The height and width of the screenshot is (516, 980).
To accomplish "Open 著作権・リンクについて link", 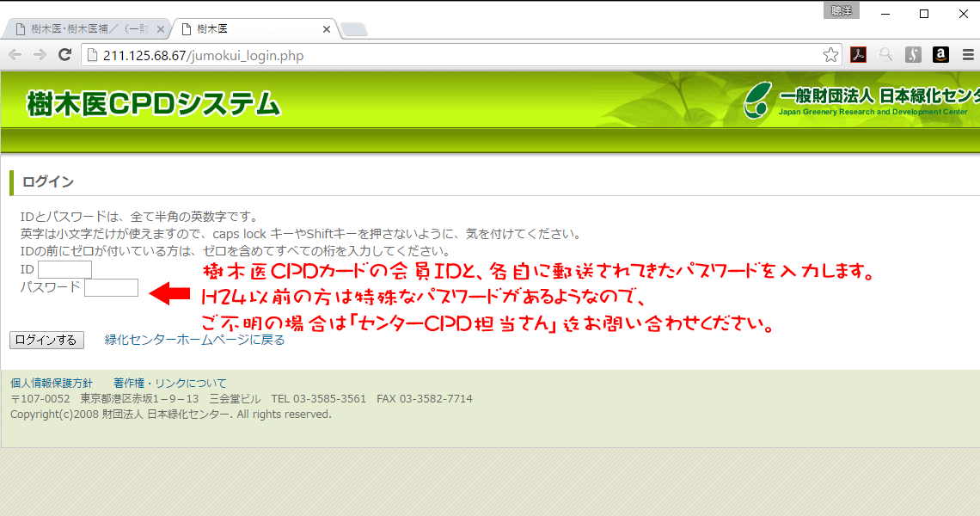I will (x=170, y=383).
